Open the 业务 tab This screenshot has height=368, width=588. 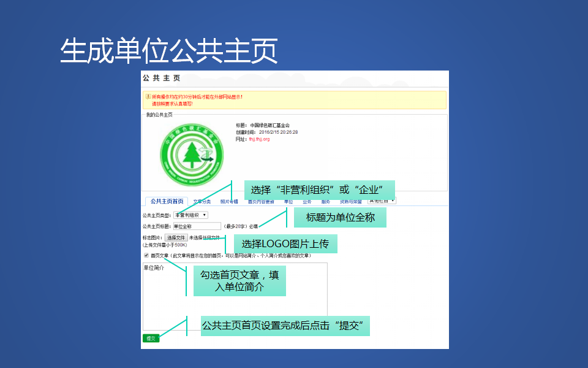[307, 201]
